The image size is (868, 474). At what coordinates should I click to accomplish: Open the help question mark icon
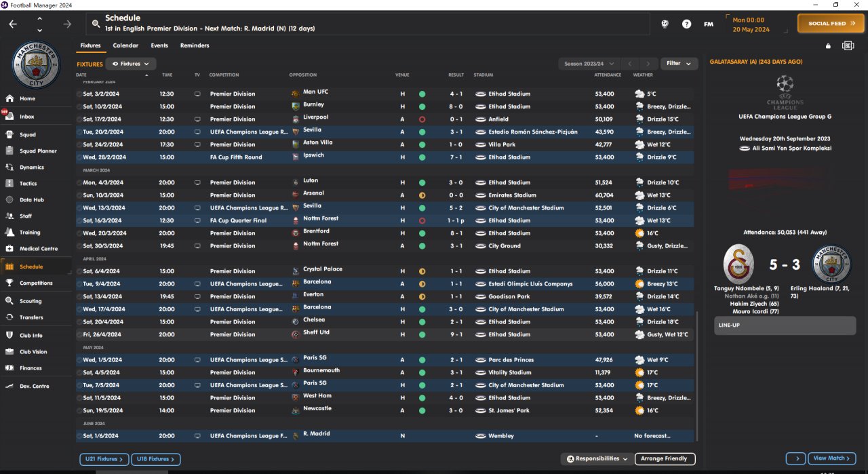687,24
